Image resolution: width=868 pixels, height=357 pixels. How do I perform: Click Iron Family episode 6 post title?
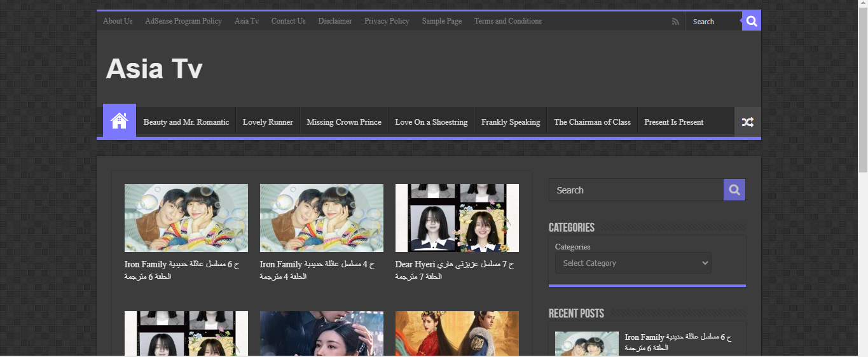point(182,270)
